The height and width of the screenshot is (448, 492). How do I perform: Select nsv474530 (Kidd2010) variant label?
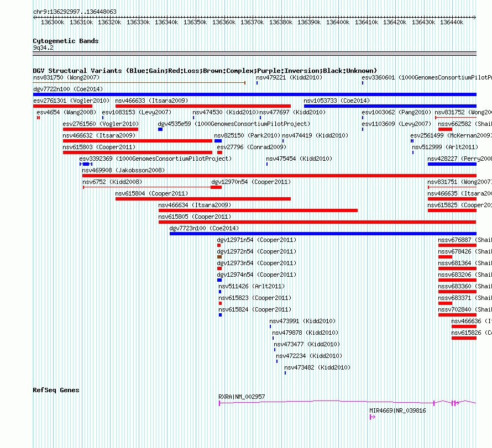(x=226, y=112)
